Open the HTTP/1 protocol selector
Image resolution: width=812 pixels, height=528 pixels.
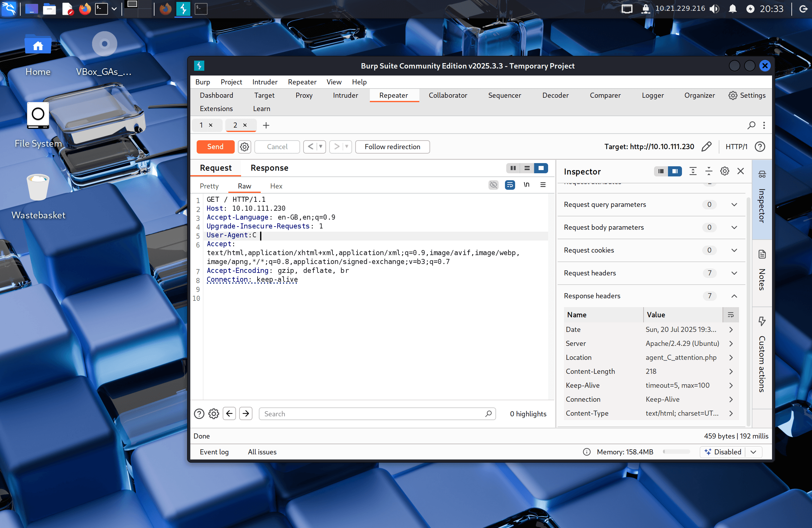pos(736,147)
